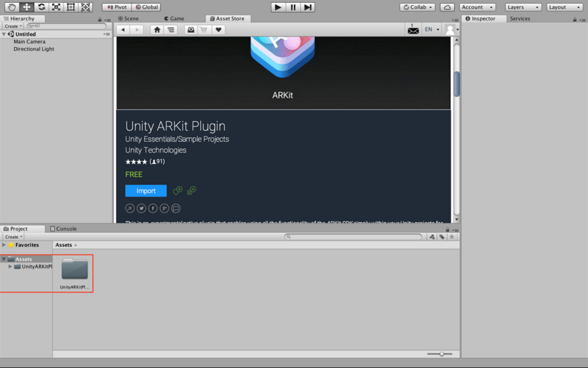This screenshot has height=368, width=588.
Task: Select the Move tool
Action: 27,7
